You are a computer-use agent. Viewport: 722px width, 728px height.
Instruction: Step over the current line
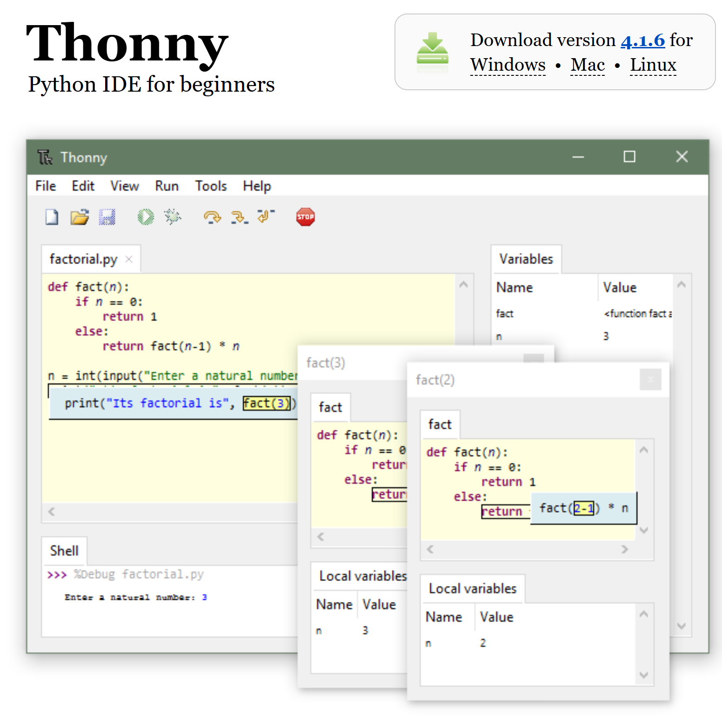(212, 217)
